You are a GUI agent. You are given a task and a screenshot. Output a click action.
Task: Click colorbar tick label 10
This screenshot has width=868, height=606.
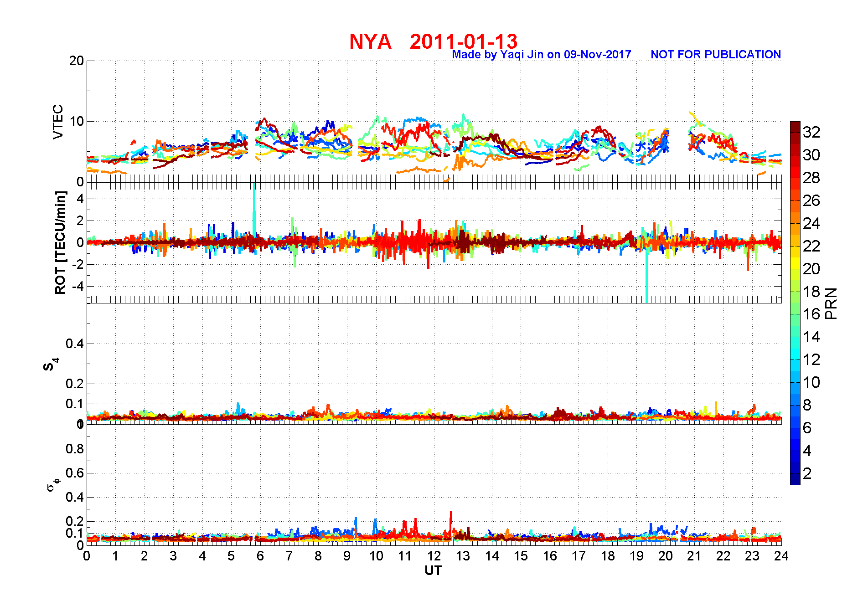click(811, 382)
